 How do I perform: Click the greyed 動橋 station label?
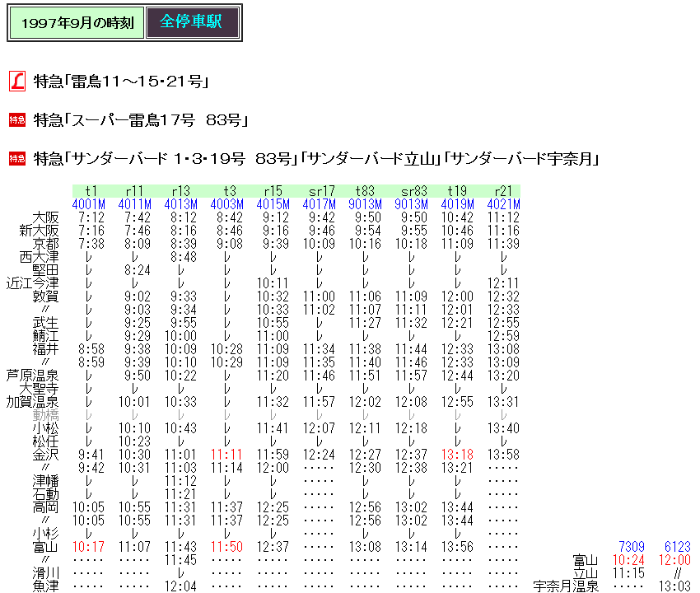pyautogui.click(x=45, y=415)
